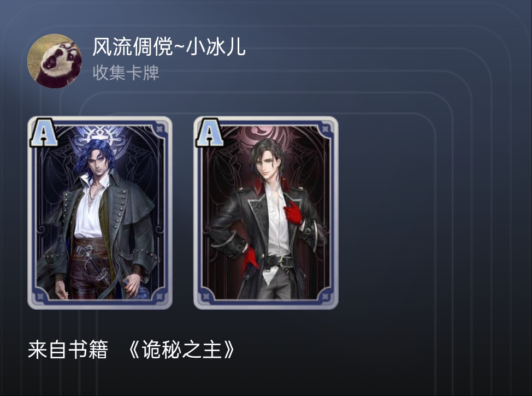Tap the raised red glove on chest

click(294, 212)
